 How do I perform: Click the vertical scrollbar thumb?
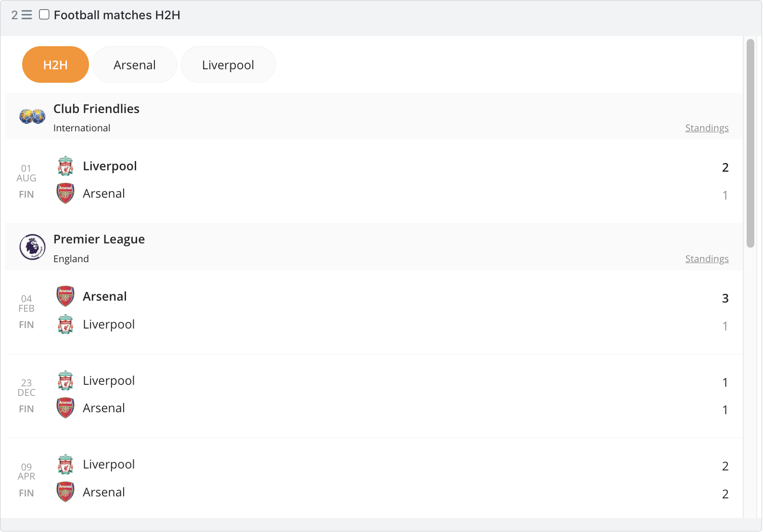[x=750, y=143]
